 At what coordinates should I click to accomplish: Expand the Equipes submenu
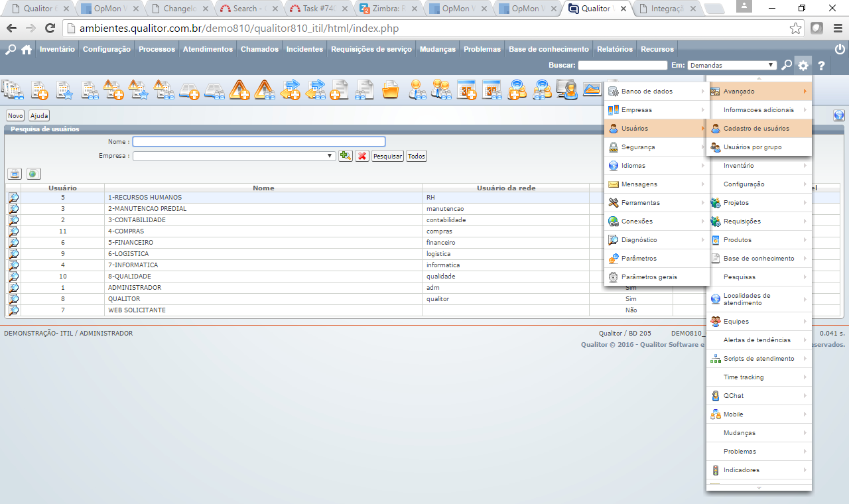[x=759, y=322]
